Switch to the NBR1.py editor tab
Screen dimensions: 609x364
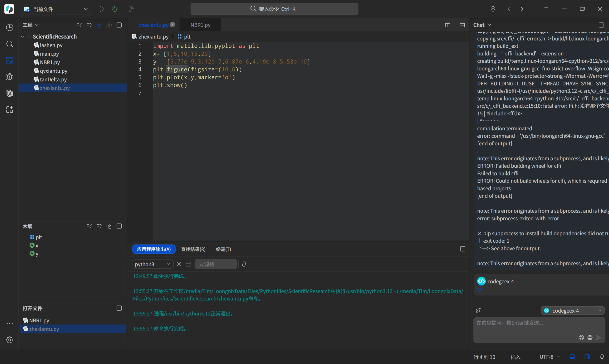point(200,25)
